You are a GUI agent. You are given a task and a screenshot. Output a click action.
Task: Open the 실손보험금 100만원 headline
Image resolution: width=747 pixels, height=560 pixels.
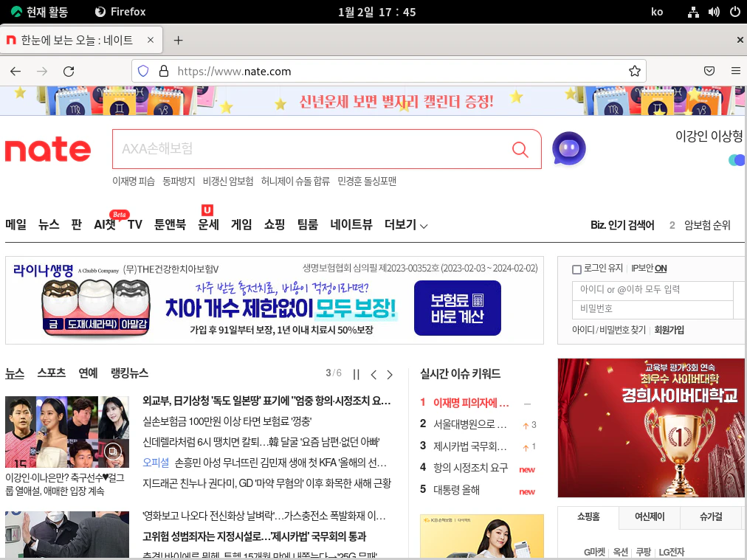227,422
